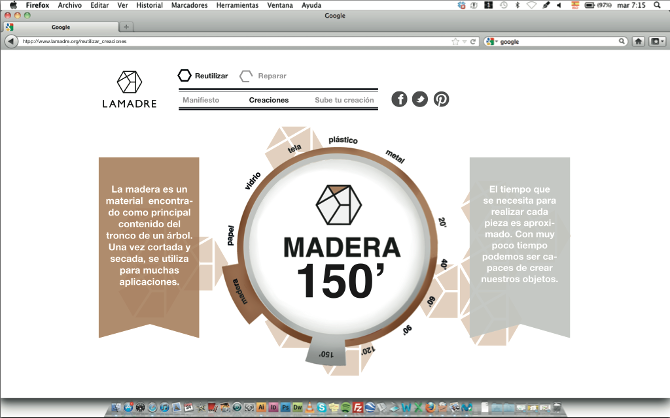Click the Bluetooth menu bar icon
Viewport: 670px width, 418px height.
click(x=517, y=5)
